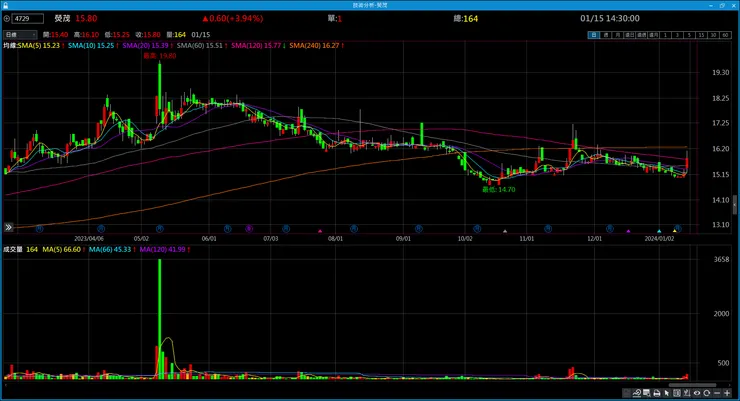Toggle the eye visibility icon

tap(697, 393)
